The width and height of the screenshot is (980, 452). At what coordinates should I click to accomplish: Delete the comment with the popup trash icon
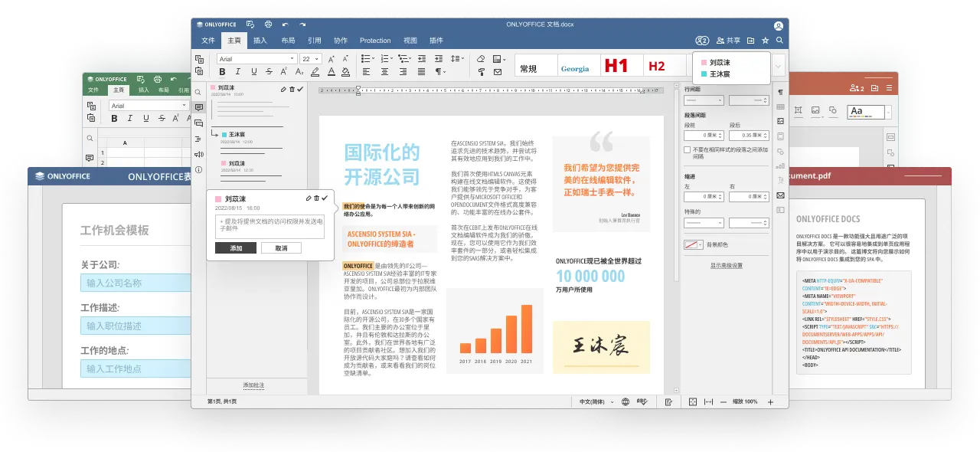[x=316, y=198]
